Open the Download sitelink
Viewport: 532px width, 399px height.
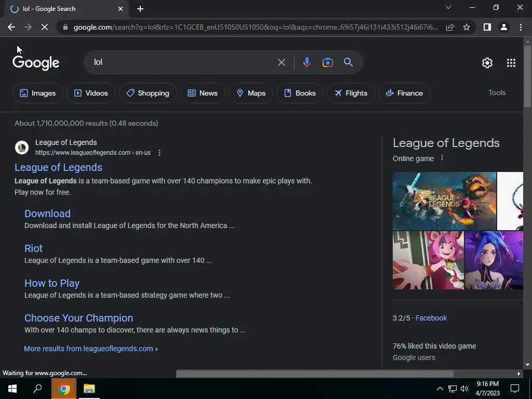[47, 214]
